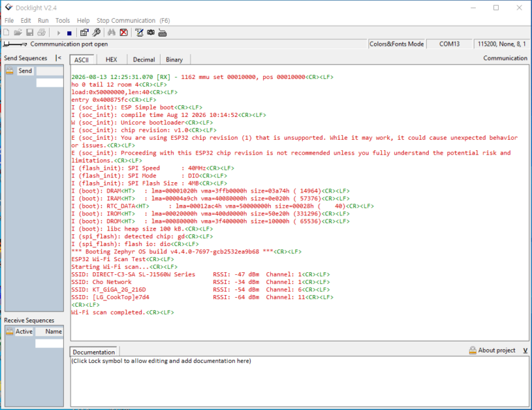Image resolution: width=532 pixels, height=410 pixels.
Task: Click the Print communication printer icon
Action: click(x=42, y=33)
